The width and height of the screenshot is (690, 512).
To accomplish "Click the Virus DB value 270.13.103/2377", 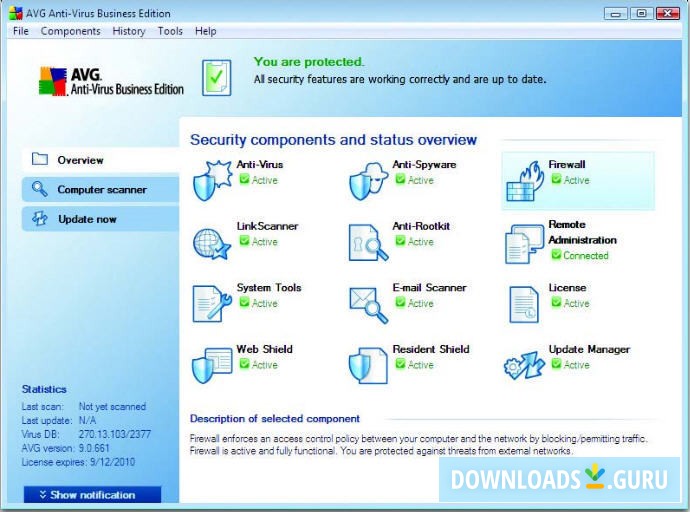I will [x=114, y=434].
